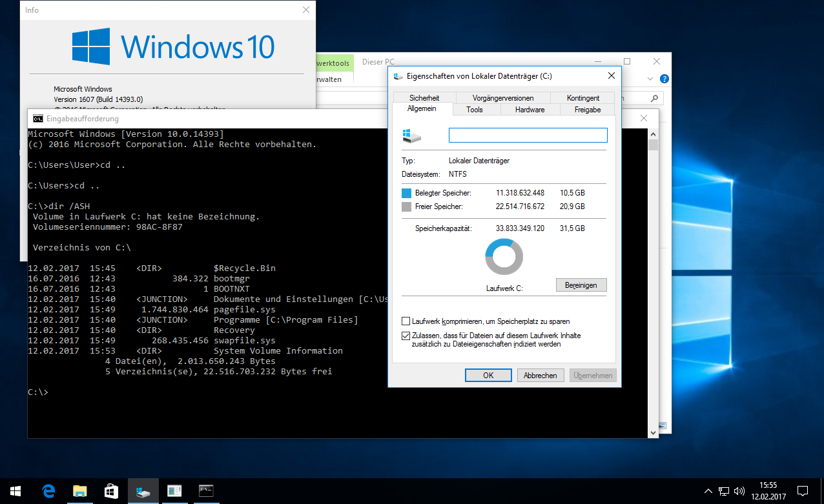Viewport: 824px width, 504px height.
Task: Switch to the command prompt taskbar icon
Action: click(x=206, y=491)
